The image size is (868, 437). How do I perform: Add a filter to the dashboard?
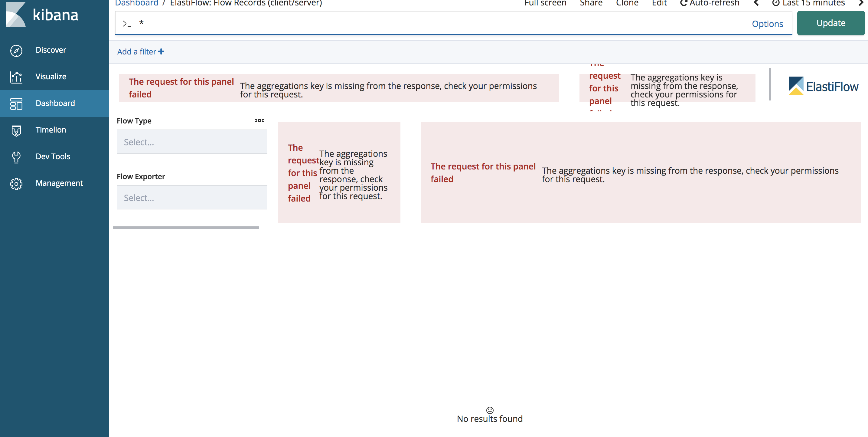pos(140,51)
